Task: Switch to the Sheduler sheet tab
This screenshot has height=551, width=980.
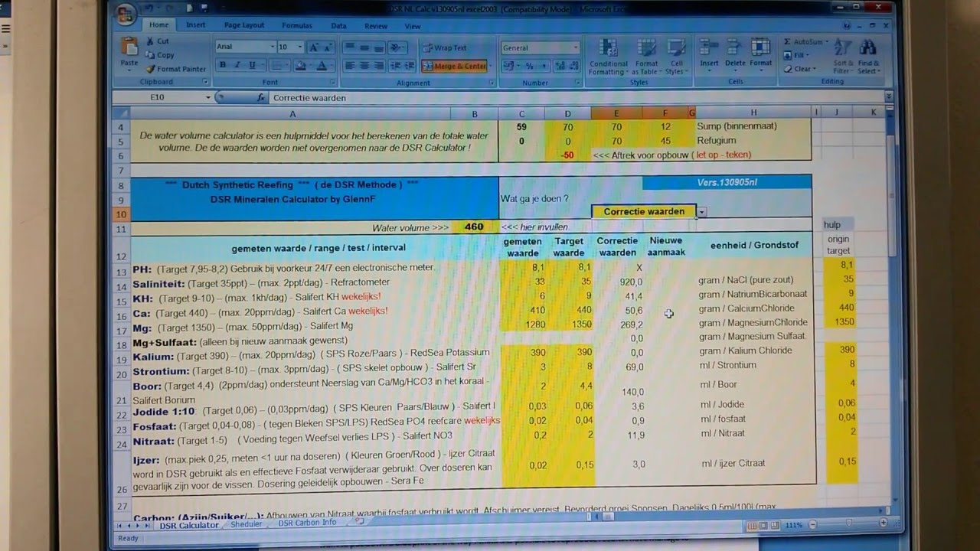Action: coord(246,524)
